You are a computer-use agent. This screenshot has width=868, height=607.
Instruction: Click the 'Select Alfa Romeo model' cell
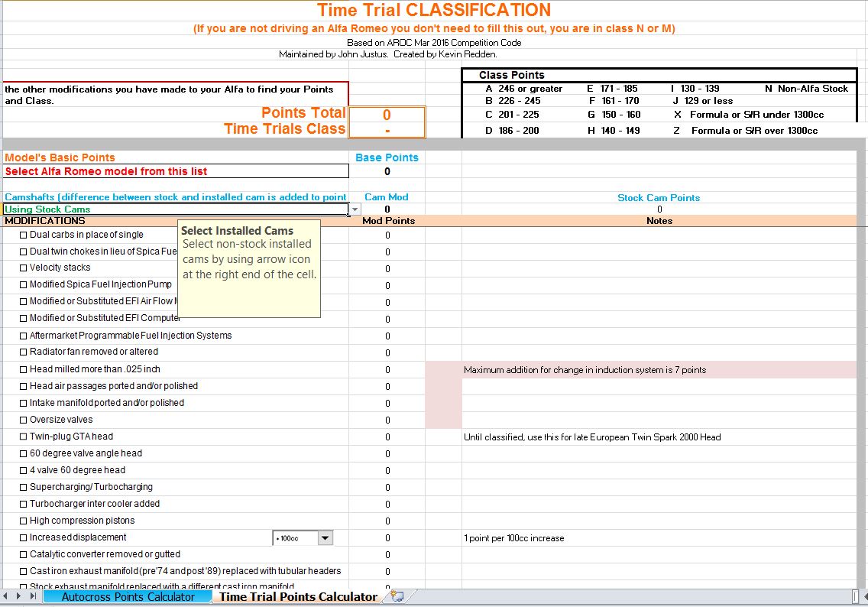[x=176, y=171]
